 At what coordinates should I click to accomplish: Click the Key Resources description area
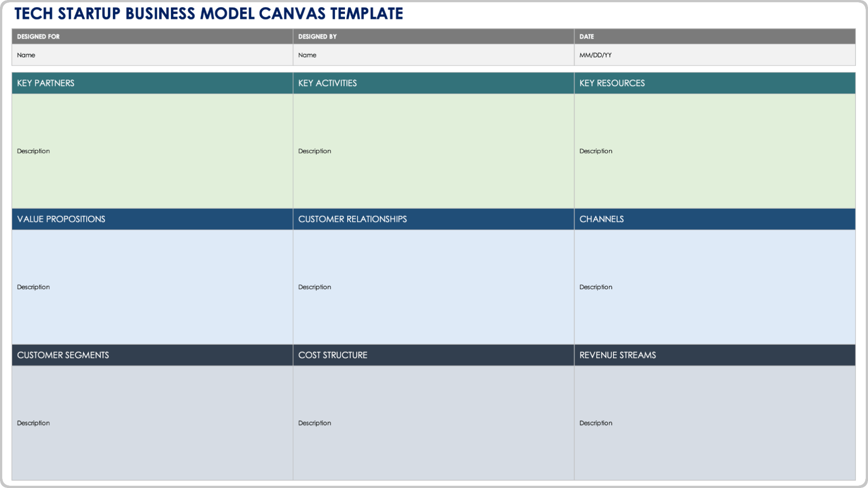tap(714, 151)
